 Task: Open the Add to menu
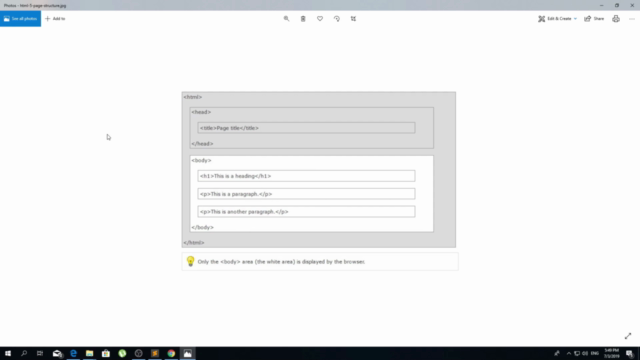pyautogui.click(x=55, y=19)
